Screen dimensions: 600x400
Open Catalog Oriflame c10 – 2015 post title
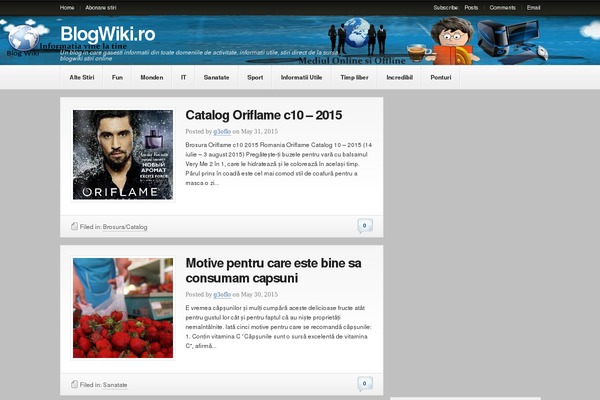pyautogui.click(x=264, y=115)
